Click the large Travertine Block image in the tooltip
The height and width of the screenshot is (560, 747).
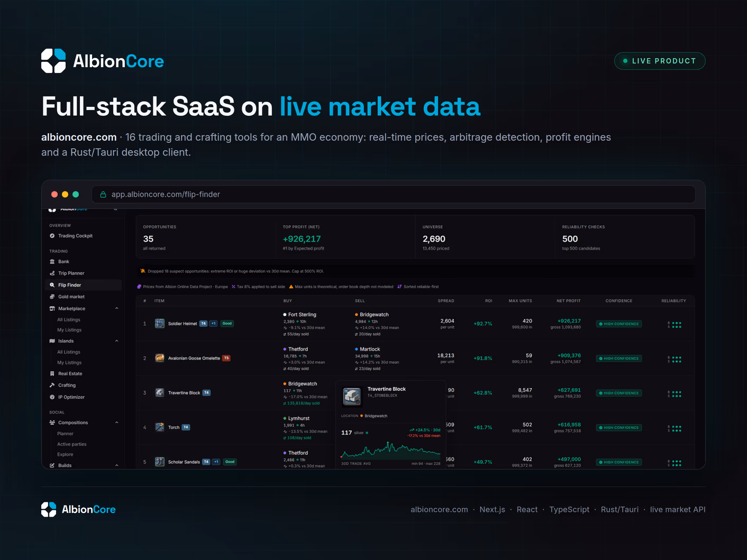pyautogui.click(x=352, y=396)
